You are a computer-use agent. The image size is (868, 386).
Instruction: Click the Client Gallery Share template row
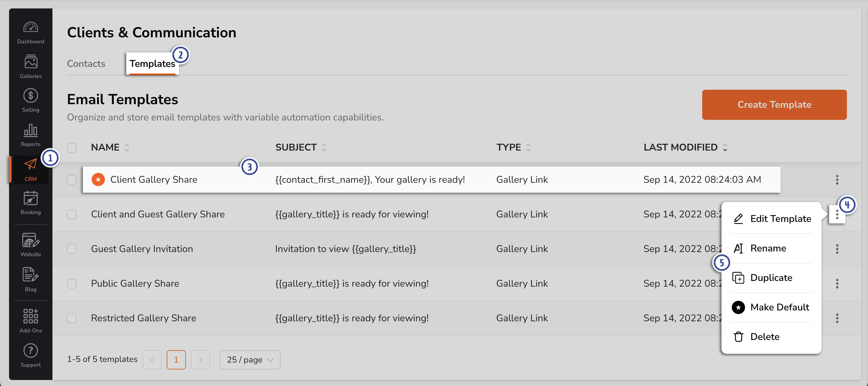click(x=154, y=180)
